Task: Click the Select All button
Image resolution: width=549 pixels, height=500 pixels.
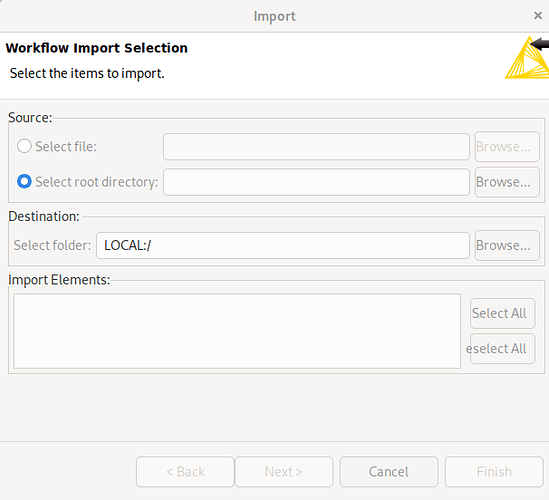Action: [x=502, y=313]
